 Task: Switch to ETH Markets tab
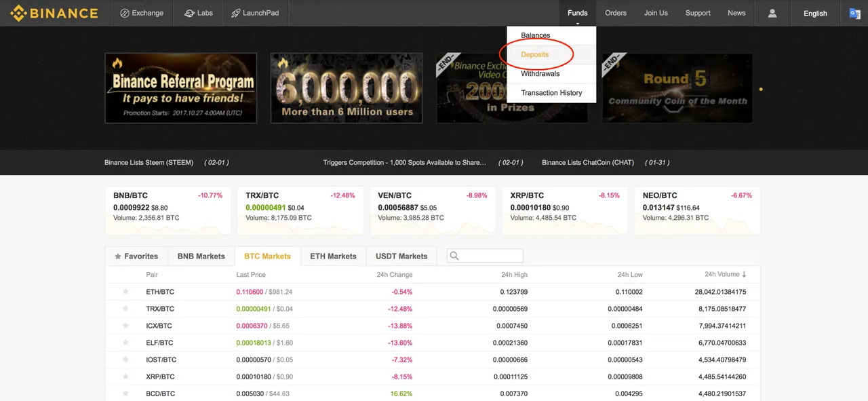click(x=333, y=256)
